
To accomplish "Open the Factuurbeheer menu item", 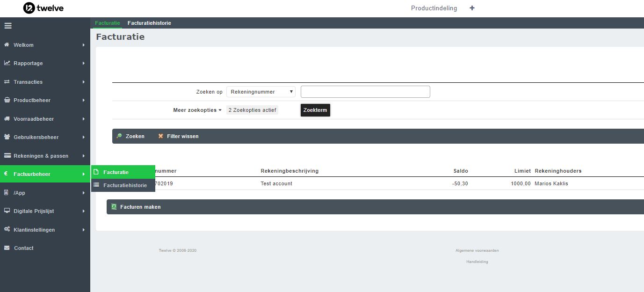I will tap(45, 174).
